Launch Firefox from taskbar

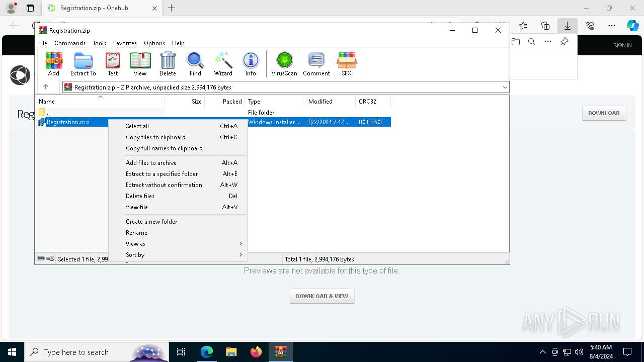[x=256, y=352]
